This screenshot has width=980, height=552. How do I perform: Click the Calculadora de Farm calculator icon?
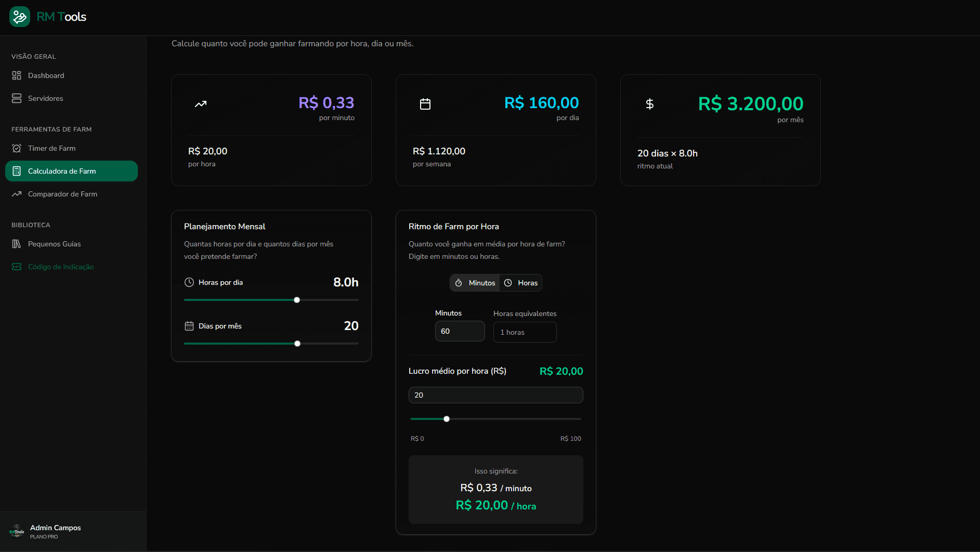16,171
